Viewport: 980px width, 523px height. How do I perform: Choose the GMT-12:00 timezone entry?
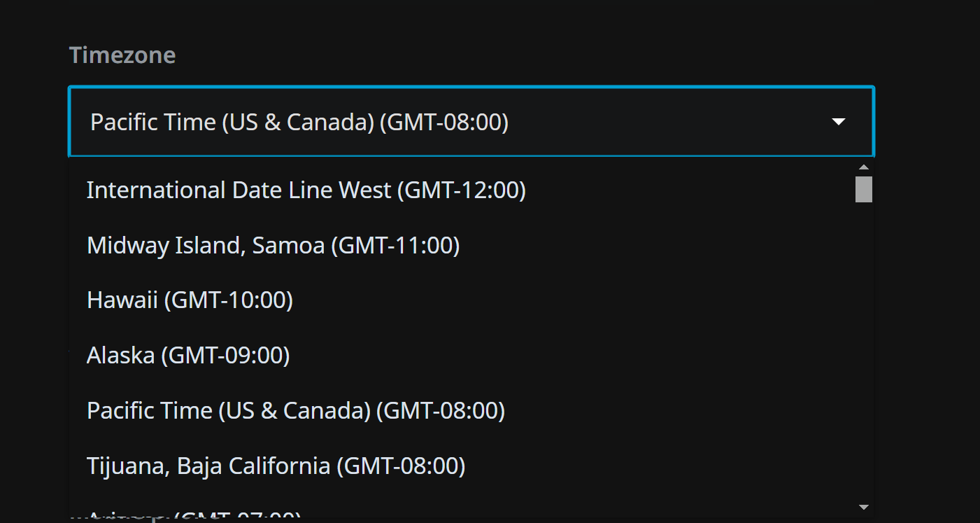point(306,190)
